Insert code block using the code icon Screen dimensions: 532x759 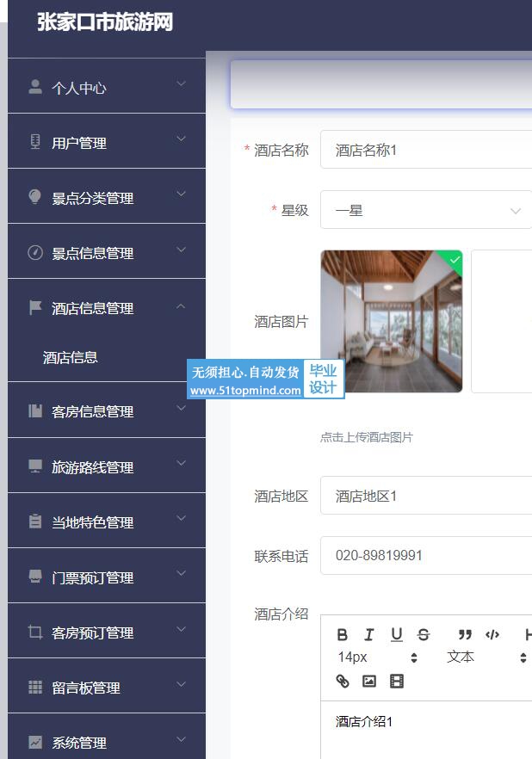click(492, 634)
